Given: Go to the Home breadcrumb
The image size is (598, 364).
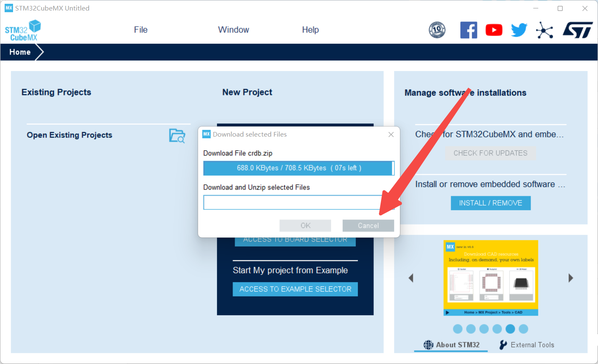Looking at the screenshot, I should coord(20,52).
